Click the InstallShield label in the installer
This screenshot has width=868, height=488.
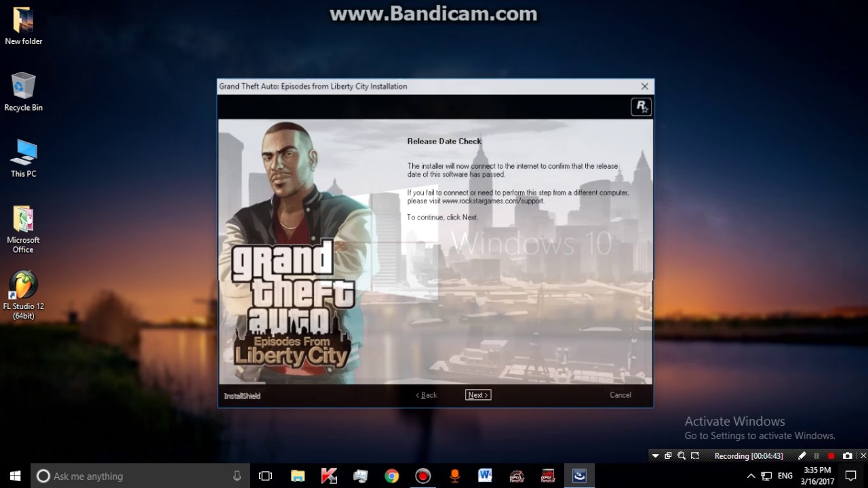point(242,396)
